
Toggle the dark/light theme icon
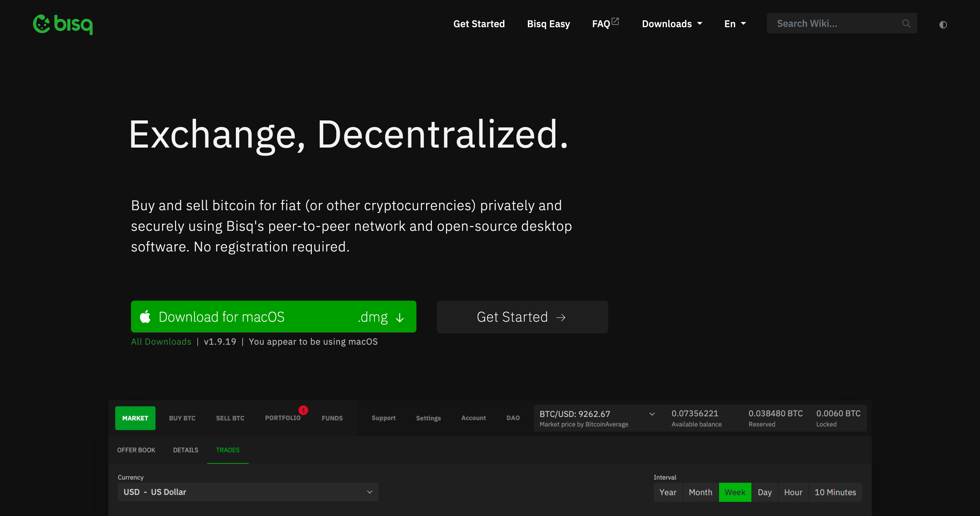pos(943,25)
